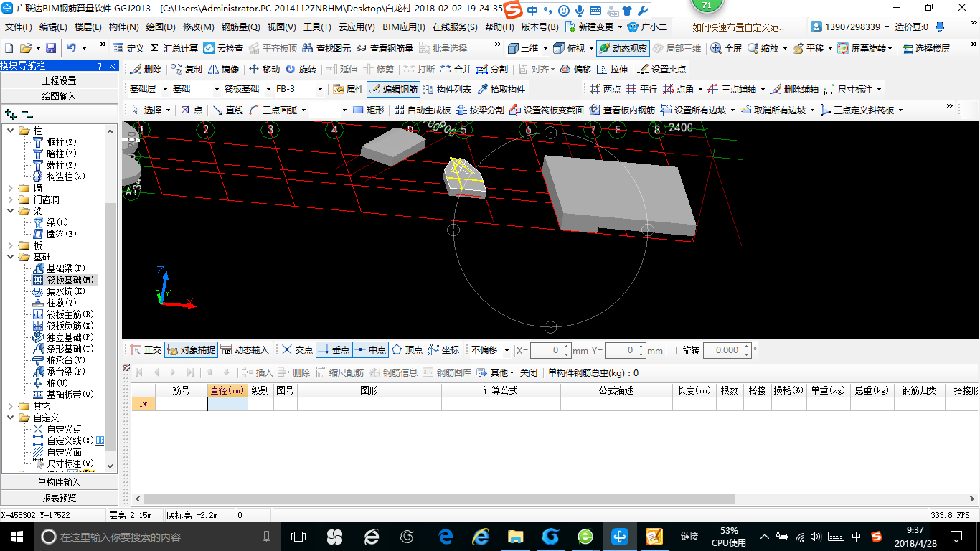Select the 镜像 mirror tool
This screenshot has width=980, height=551.
(x=223, y=70)
